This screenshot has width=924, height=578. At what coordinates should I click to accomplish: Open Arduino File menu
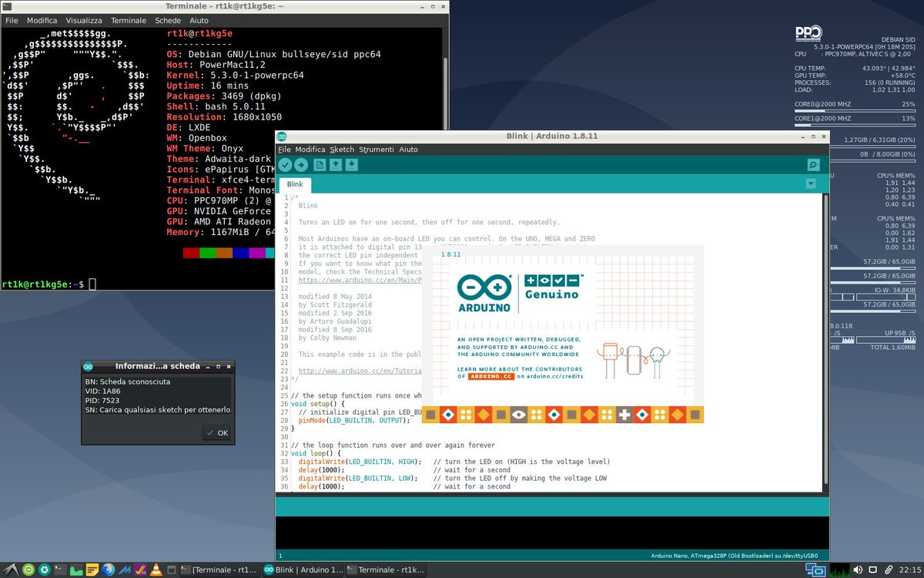(284, 149)
